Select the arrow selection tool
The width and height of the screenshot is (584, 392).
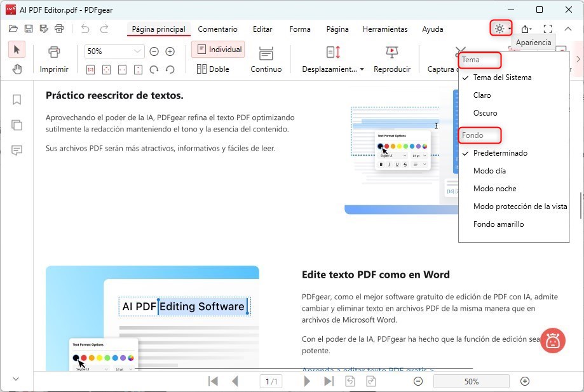point(17,50)
